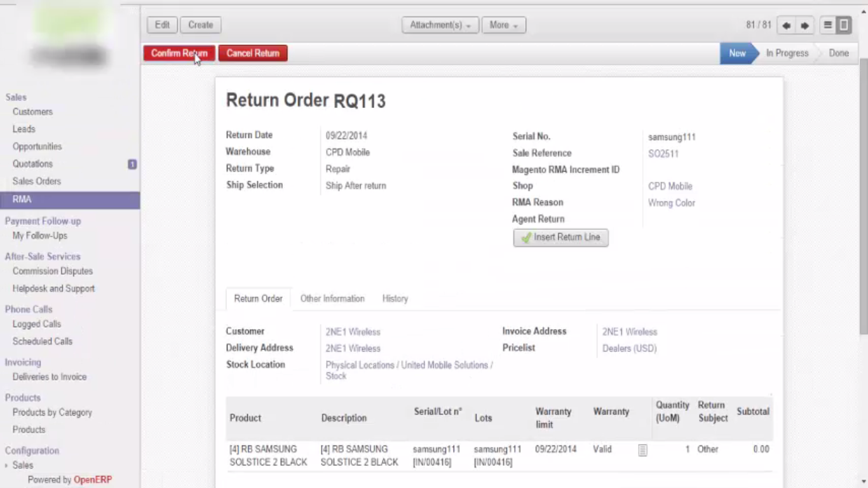Click Description column header
The height and width of the screenshot is (488, 868).
click(x=344, y=418)
